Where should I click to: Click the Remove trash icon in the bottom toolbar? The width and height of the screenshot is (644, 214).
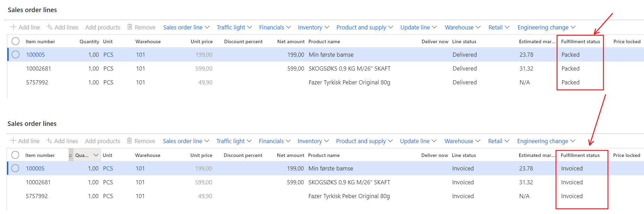(129, 141)
